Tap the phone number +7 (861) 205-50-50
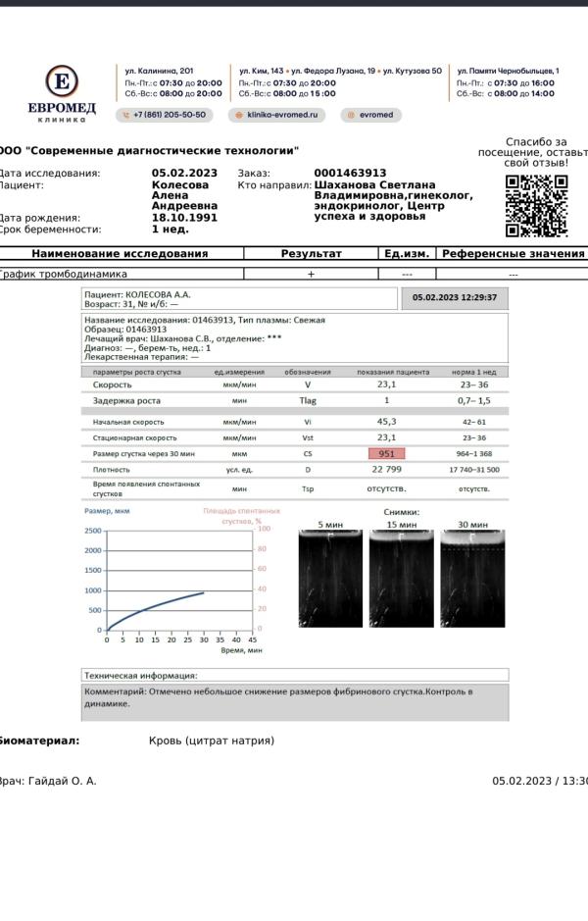Screen dimensions: 588x921 [x=165, y=115]
